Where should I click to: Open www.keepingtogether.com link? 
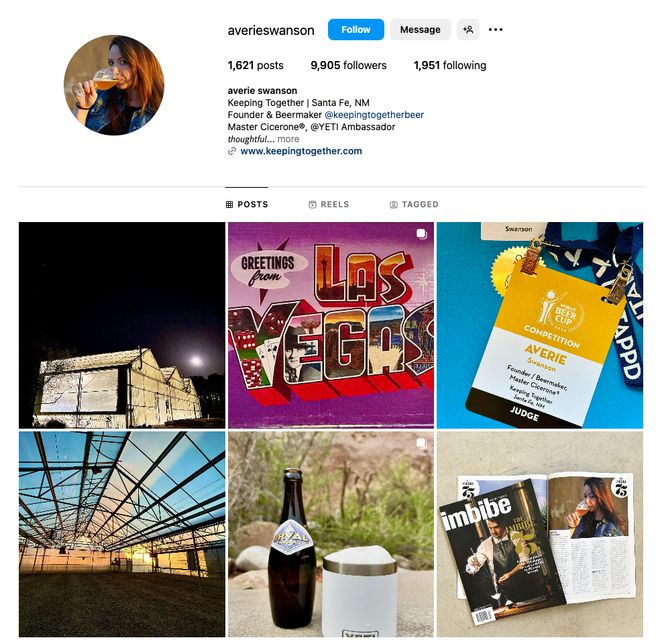301,151
